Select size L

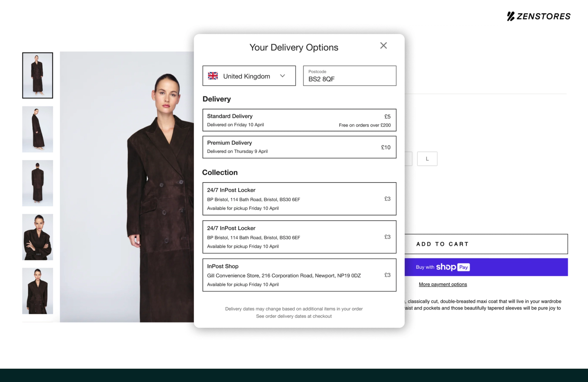tap(427, 159)
